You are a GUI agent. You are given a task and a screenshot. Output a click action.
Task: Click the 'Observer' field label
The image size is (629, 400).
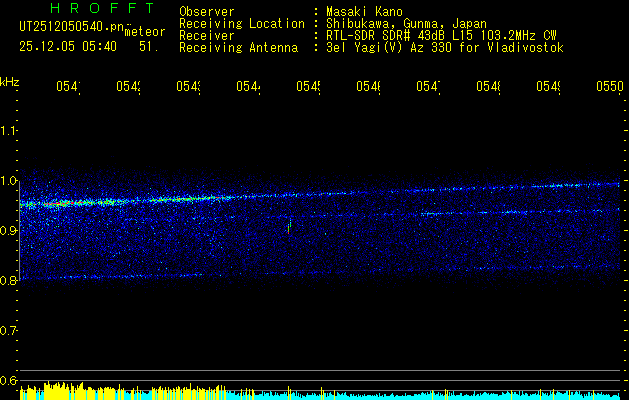pos(207,12)
